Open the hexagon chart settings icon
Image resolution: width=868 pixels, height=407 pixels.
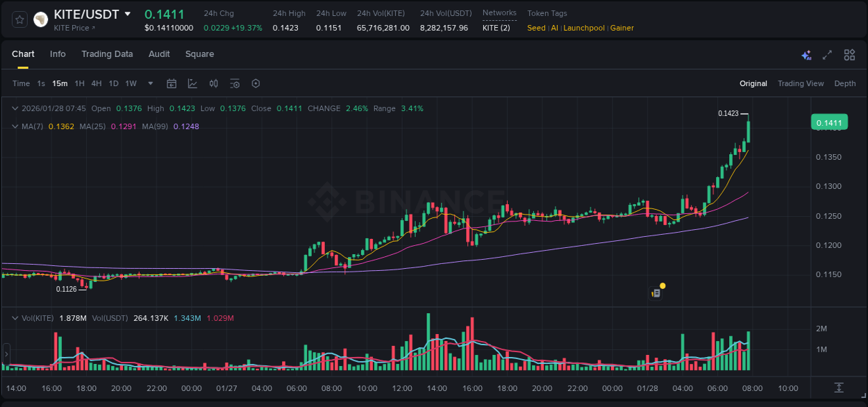coord(256,83)
